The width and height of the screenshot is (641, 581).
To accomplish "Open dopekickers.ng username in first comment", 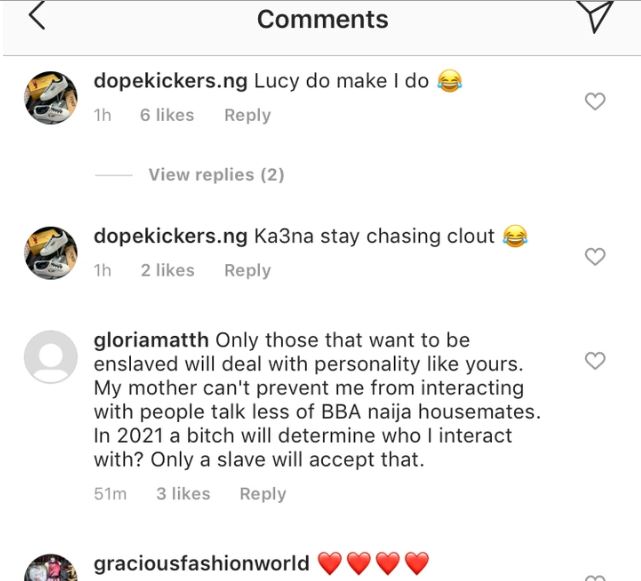I will coord(170,82).
